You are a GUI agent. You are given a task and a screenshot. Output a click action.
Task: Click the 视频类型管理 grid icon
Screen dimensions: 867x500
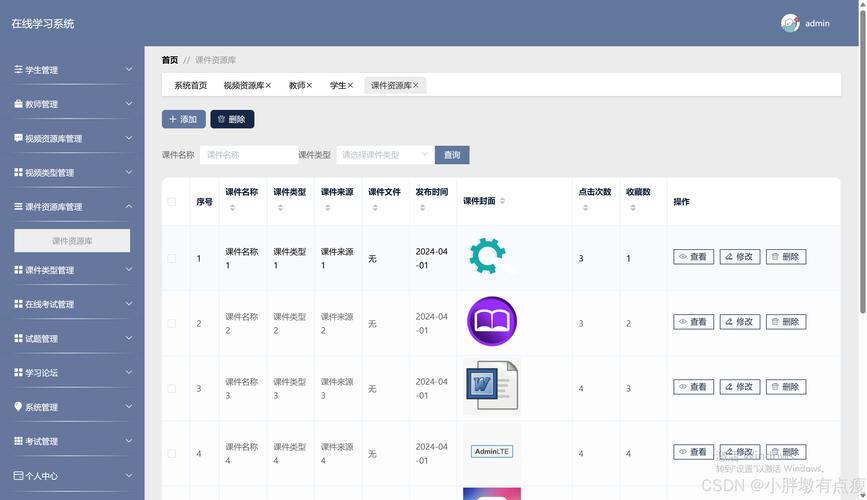point(18,173)
